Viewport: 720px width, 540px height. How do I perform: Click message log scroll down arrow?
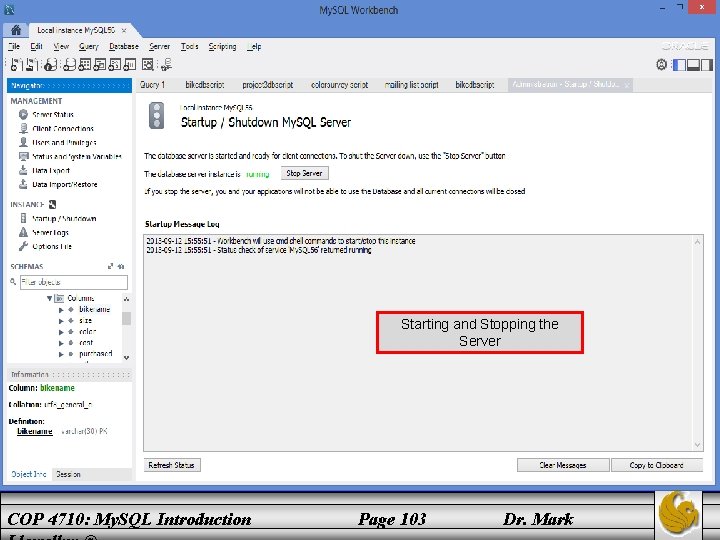click(697, 444)
